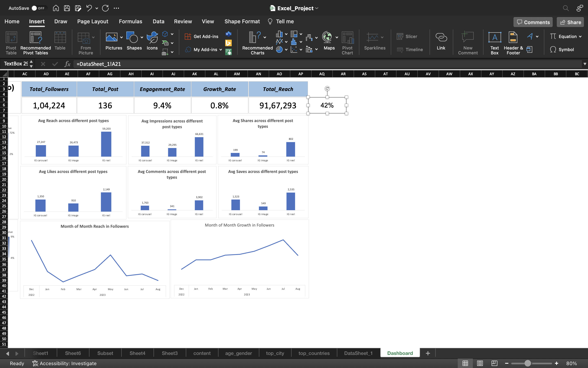Insert a Symbol
Image resolution: width=588 pixels, height=368 pixels.
pyautogui.click(x=562, y=50)
